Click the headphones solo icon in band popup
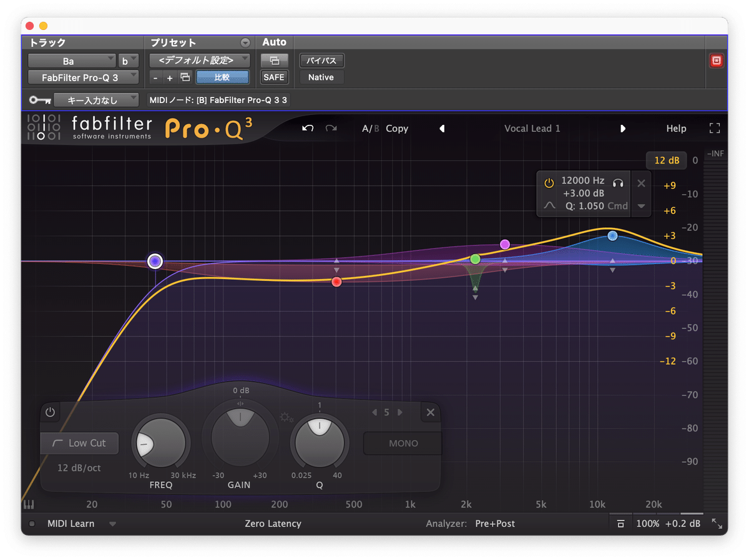 tap(618, 182)
